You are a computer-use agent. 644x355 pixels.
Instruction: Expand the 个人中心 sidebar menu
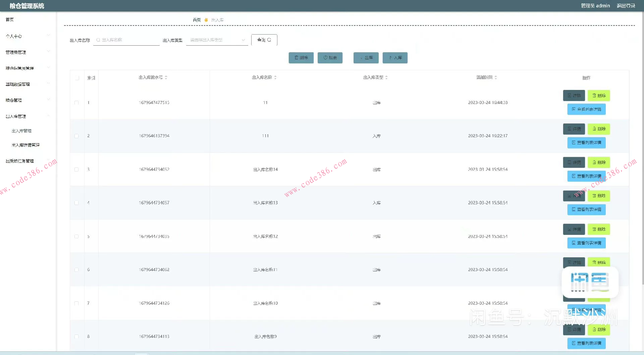pyautogui.click(x=27, y=36)
